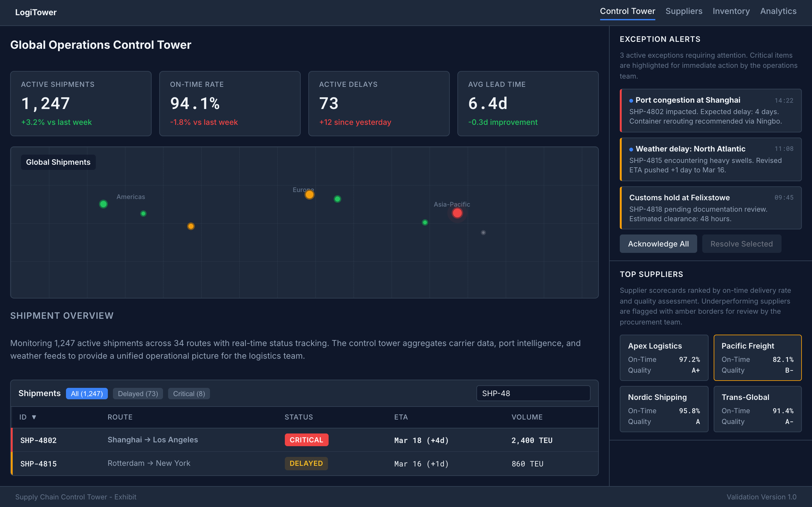Toggle the Delayed (73) filter chip
The width and height of the screenshot is (812, 507).
coord(138,394)
